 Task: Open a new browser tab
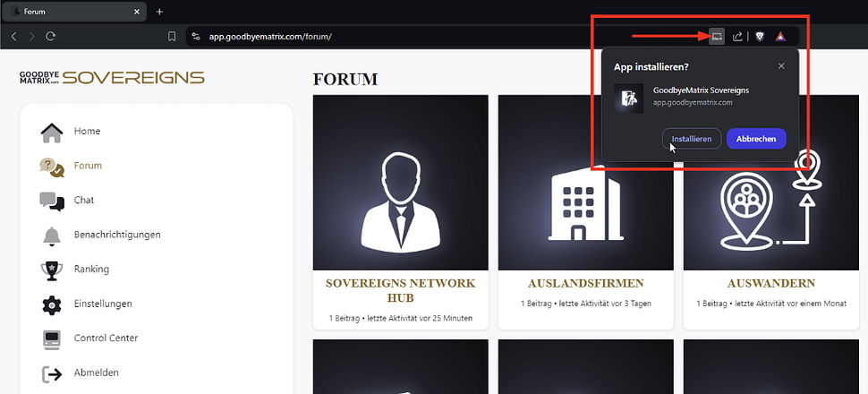pos(159,12)
